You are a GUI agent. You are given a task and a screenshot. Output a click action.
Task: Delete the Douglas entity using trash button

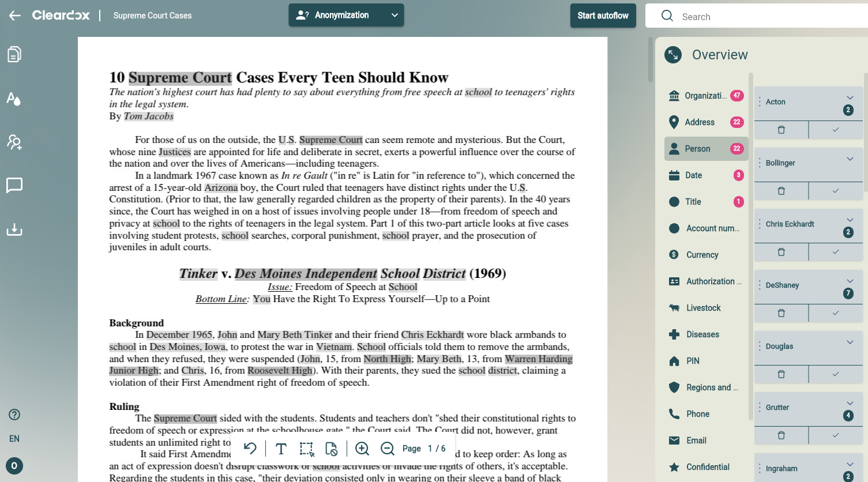[x=781, y=374]
